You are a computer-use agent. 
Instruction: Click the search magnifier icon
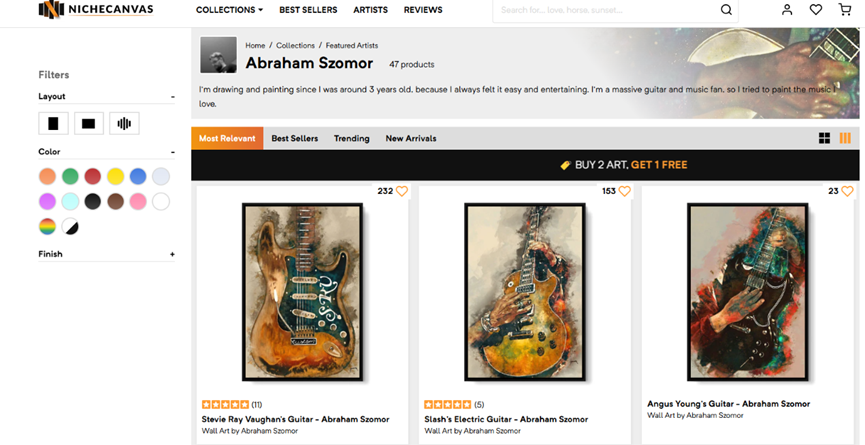[727, 10]
